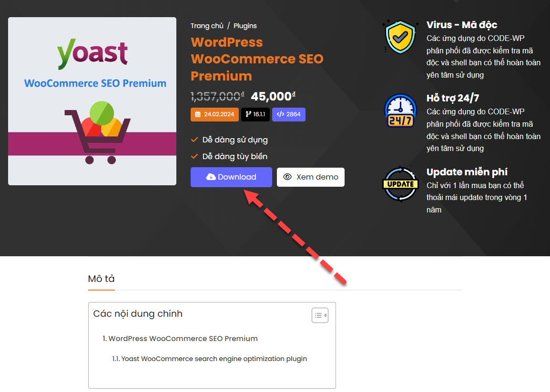550x392 pixels.
Task: Click the Download button
Action: coord(232,177)
